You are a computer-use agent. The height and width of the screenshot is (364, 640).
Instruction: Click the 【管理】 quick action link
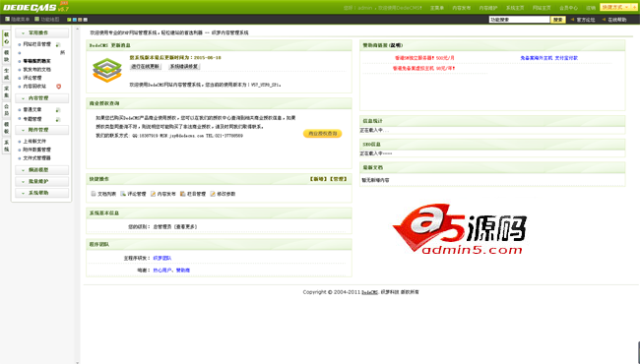[339, 179]
